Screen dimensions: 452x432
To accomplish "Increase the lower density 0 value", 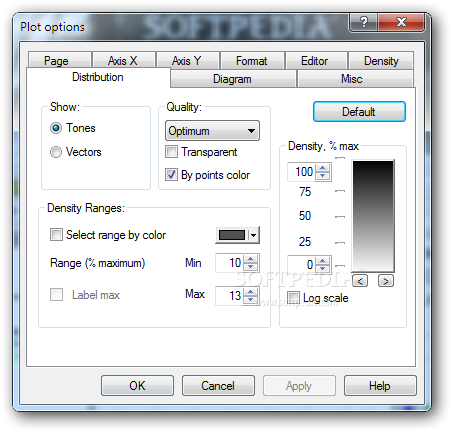I will 322,261.
